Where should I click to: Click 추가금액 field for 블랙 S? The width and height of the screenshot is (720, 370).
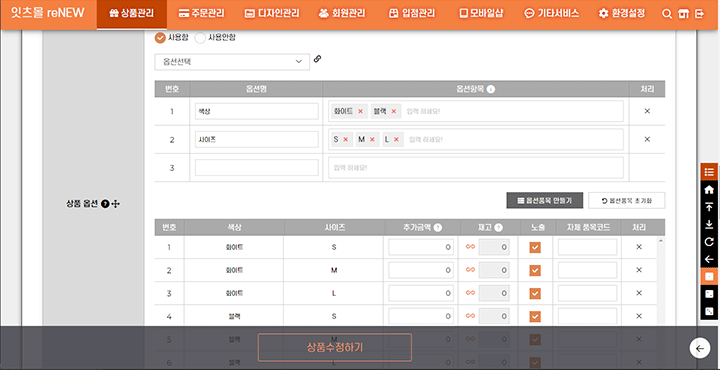point(421,316)
